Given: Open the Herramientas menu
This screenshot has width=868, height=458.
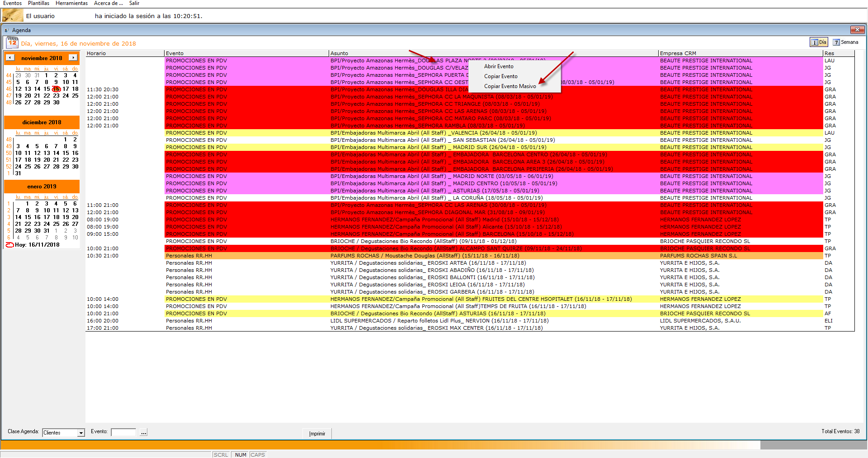Looking at the screenshot, I should click(71, 3).
